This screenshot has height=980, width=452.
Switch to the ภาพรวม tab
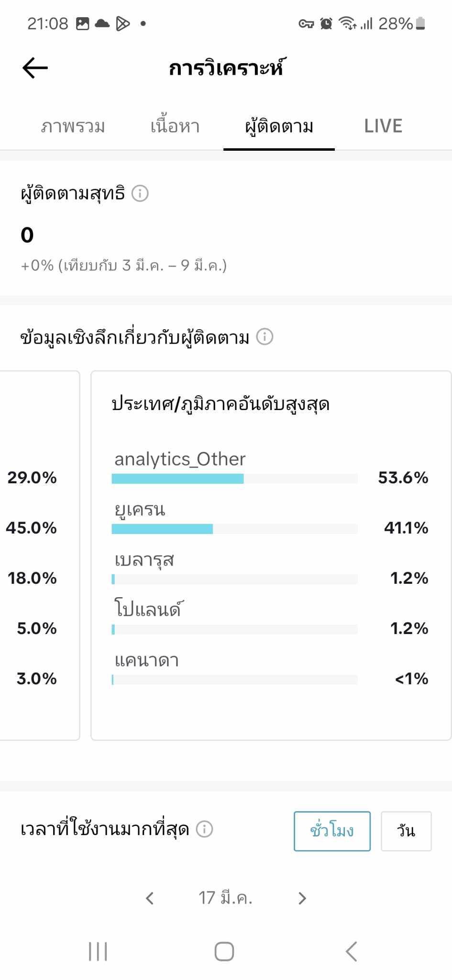point(73,126)
